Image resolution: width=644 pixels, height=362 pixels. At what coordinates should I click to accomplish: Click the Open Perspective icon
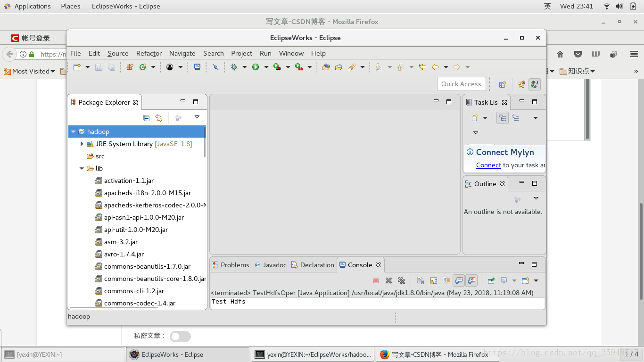point(503,84)
